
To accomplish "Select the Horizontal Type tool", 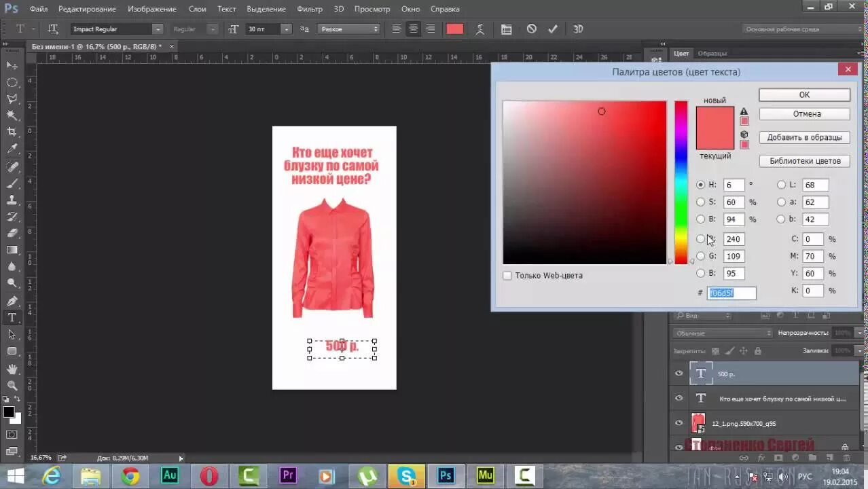I will [x=12, y=317].
